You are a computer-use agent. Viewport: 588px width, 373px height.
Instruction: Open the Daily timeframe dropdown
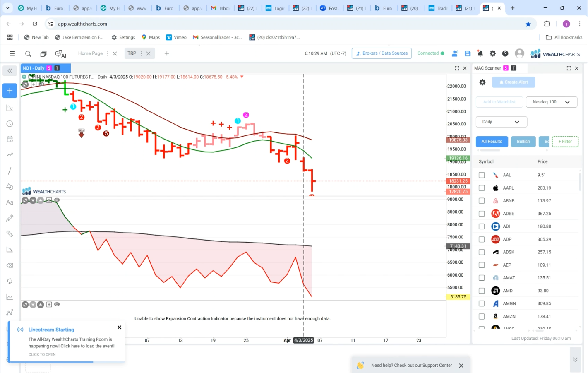click(x=501, y=122)
